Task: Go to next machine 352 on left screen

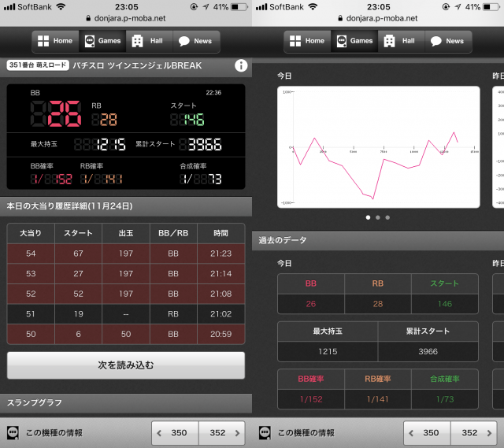Action: [x=221, y=433]
